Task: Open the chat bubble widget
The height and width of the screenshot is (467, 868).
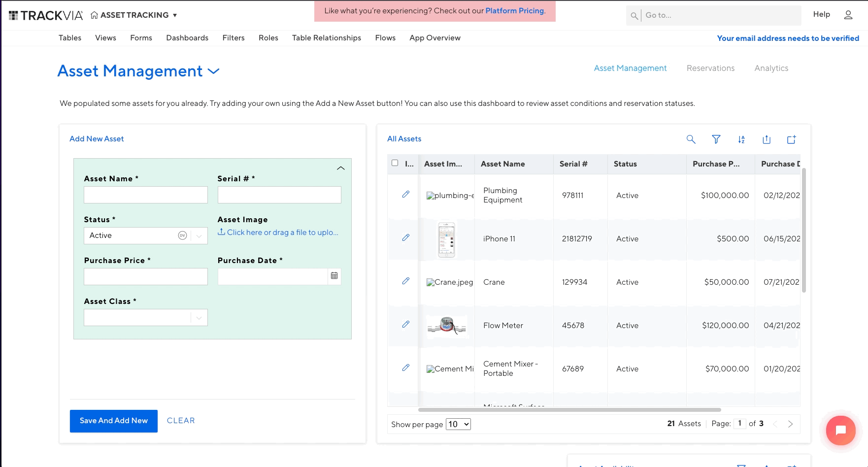Action: tap(840, 431)
